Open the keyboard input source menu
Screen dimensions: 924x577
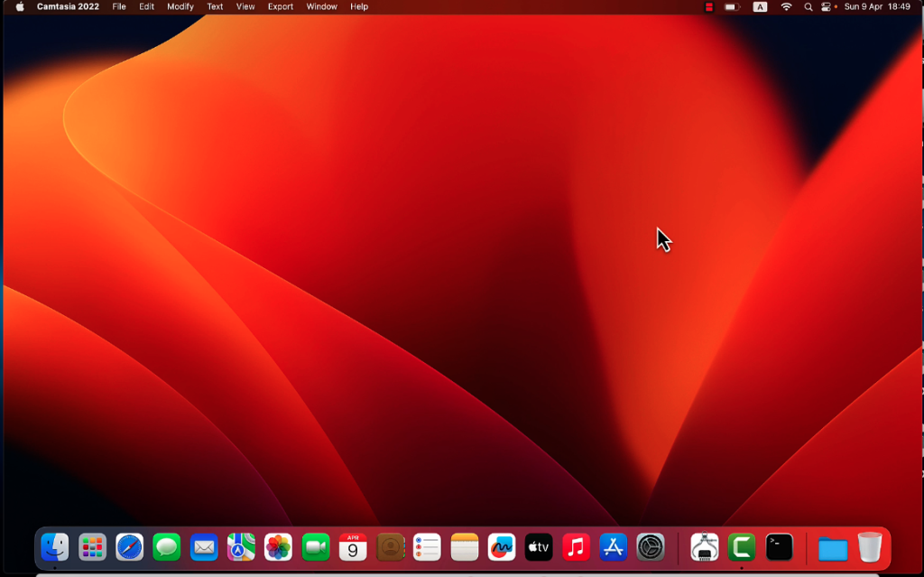[x=760, y=7]
